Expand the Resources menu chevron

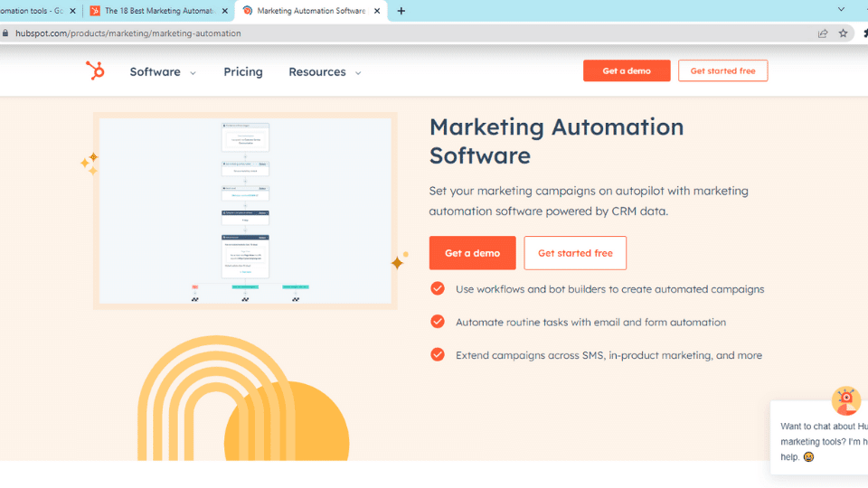[358, 73]
